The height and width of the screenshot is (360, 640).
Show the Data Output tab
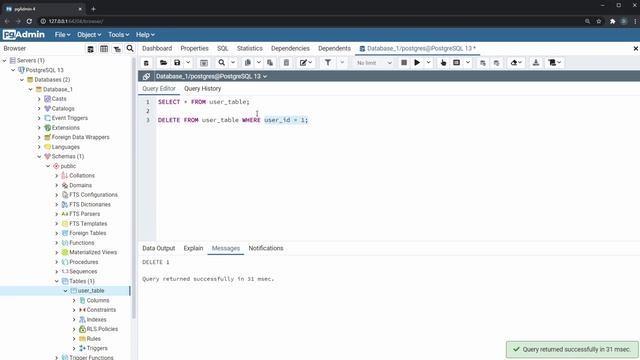click(x=158, y=248)
